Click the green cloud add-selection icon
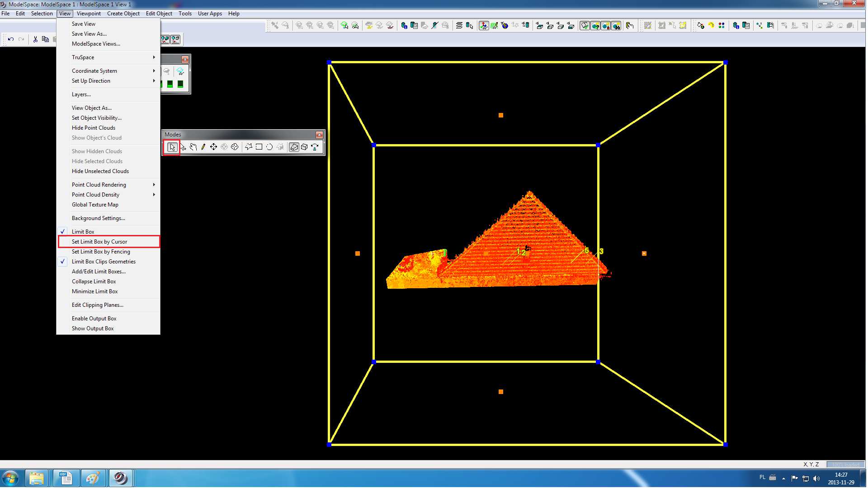Image resolution: width=868 pixels, height=488 pixels. 344,26
